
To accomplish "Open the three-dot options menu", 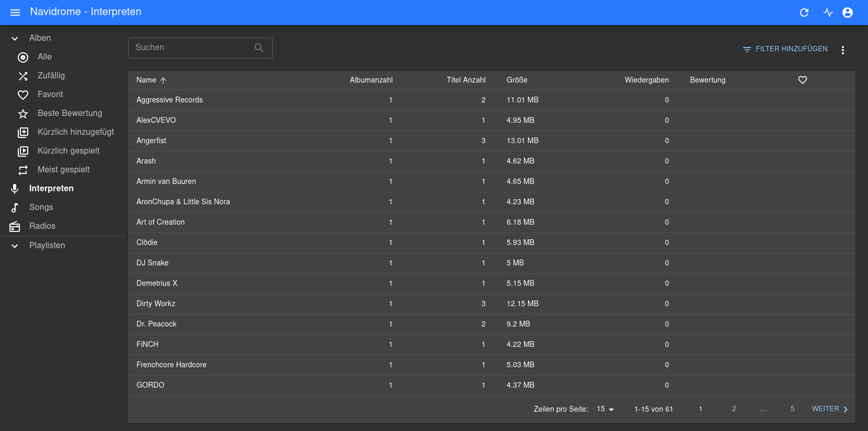I will (842, 50).
